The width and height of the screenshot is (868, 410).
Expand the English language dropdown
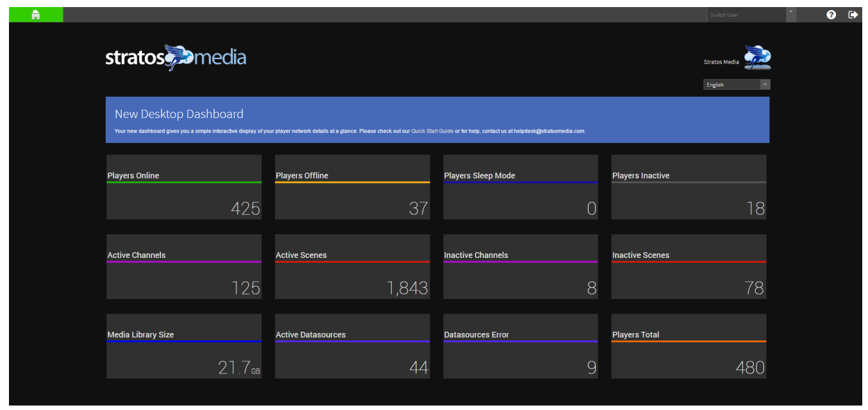coord(737,85)
